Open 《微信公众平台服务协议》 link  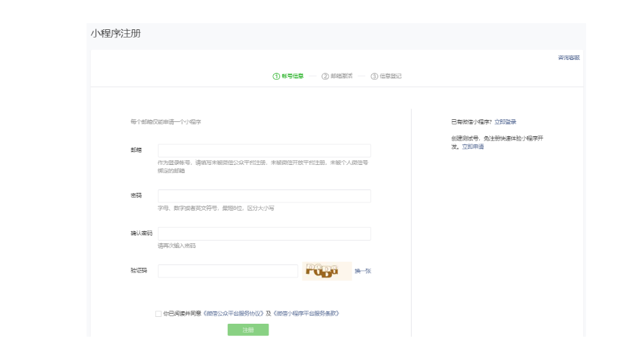point(233,314)
